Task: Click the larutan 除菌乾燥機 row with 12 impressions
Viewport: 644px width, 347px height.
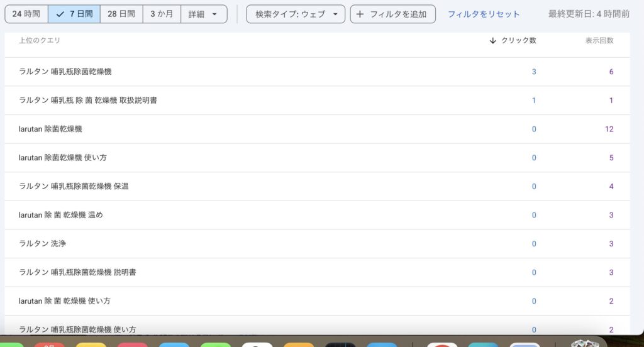Action: [x=51, y=129]
